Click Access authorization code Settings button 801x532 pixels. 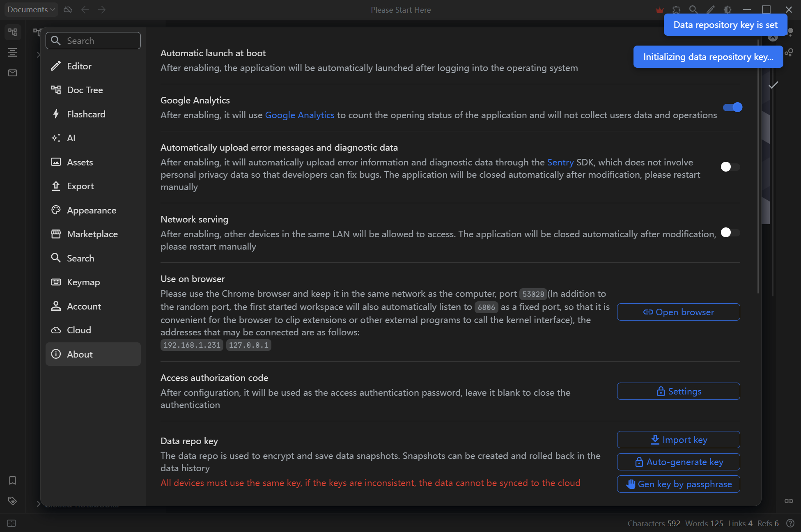click(x=679, y=391)
